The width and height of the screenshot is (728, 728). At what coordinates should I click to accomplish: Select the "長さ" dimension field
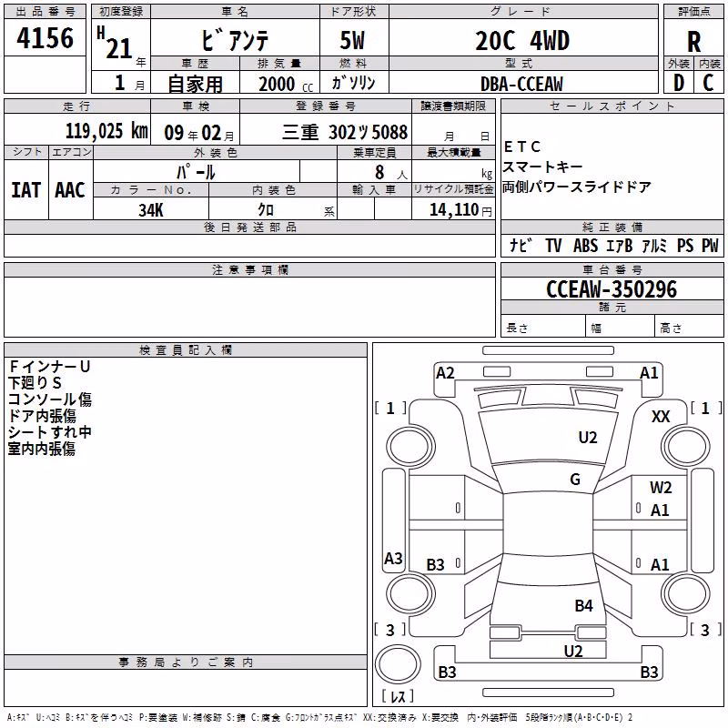[543, 328]
